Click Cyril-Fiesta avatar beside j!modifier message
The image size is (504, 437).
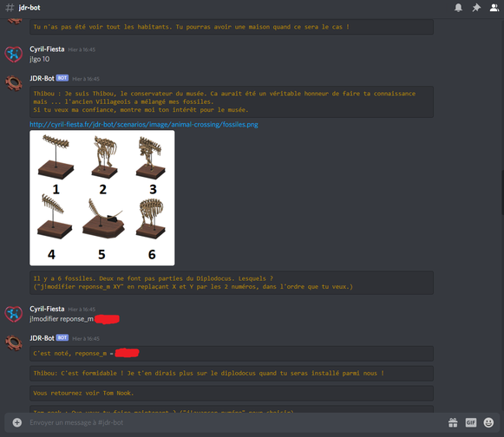[14, 314]
